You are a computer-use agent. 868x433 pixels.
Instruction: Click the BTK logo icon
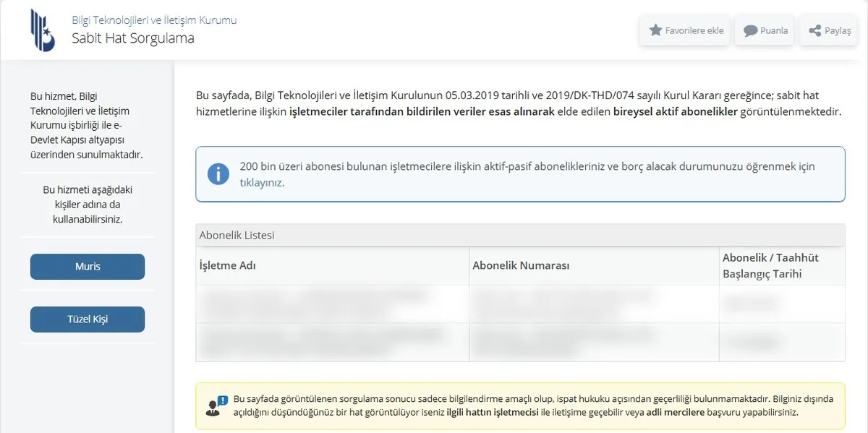(42, 30)
